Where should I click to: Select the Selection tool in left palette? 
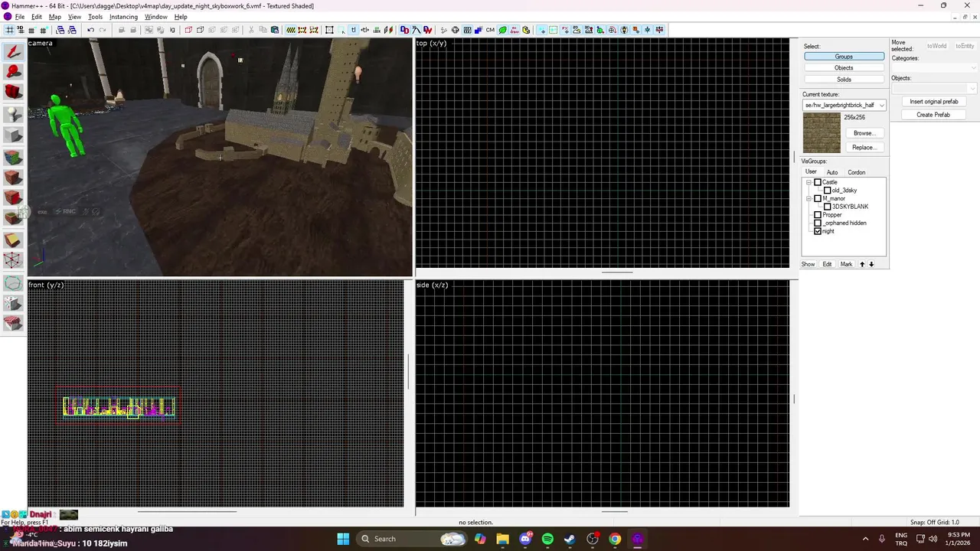[13, 51]
